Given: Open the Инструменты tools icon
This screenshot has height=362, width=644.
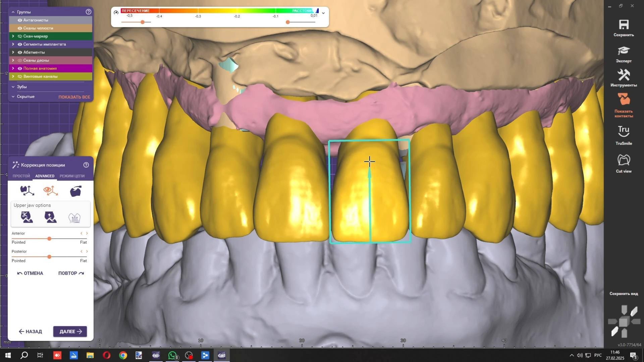Looking at the screenshot, I should [624, 75].
